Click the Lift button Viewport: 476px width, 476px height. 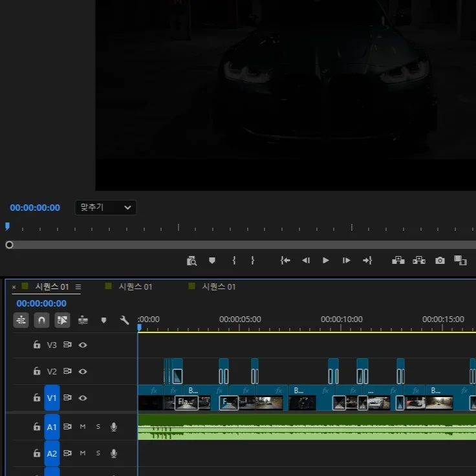pos(398,261)
